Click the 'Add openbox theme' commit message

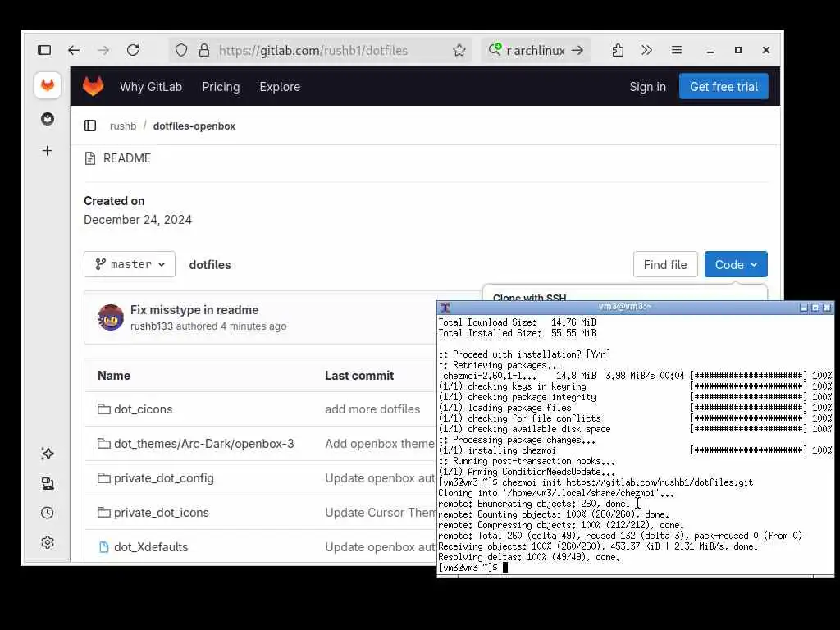[381, 444]
